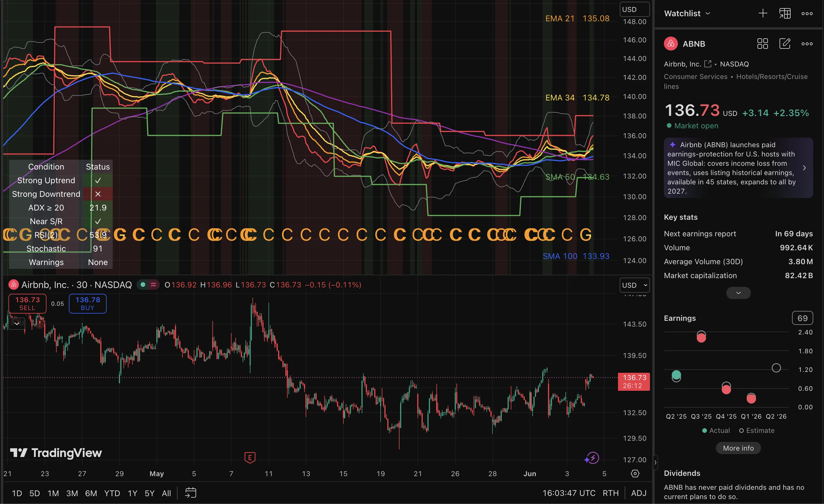Toggle the market status indicator in the chart legend
824x504 pixels.
[x=143, y=285]
